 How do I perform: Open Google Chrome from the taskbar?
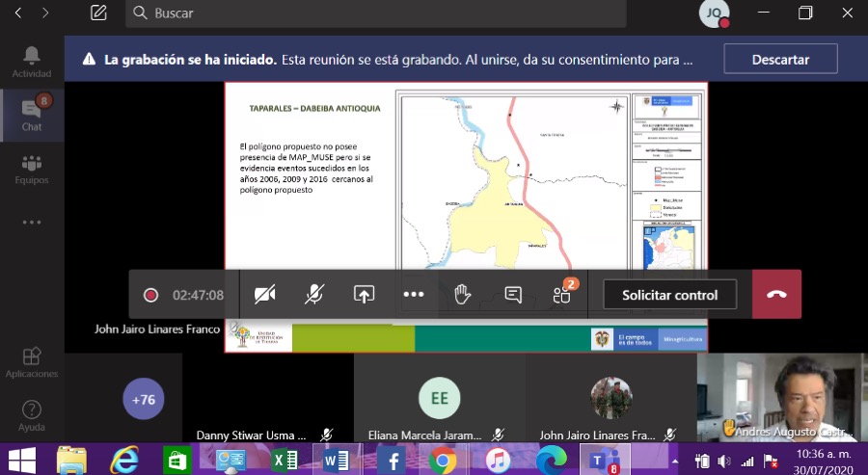click(444, 461)
